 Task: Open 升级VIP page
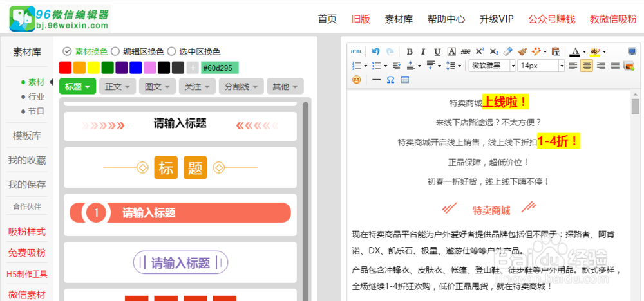tap(497, 19)
